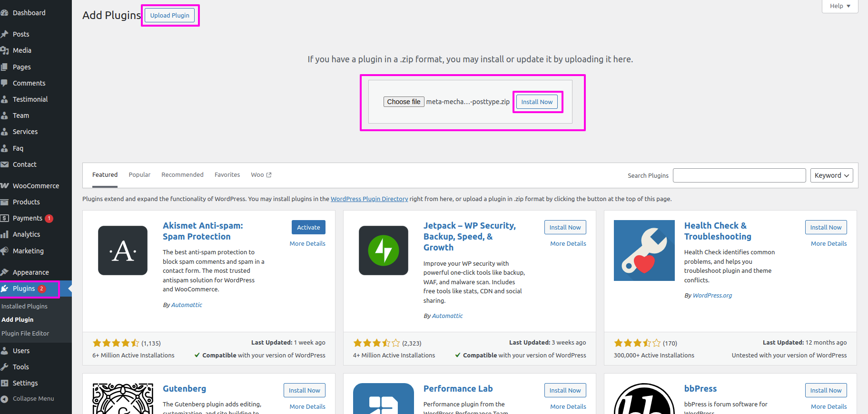Open Automattic author link under Jetpack
This screenshot has height=414, width=868.
point(447,316)
